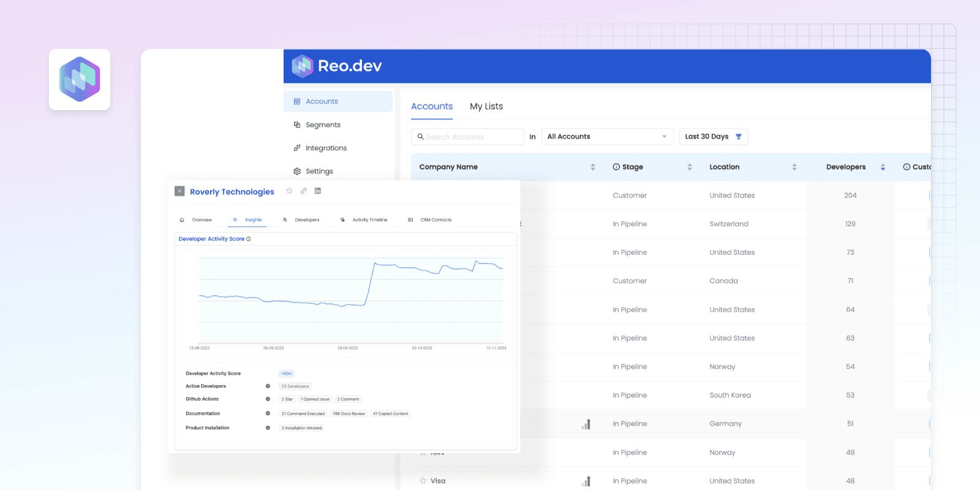Star Roverly Technologies as favorite
This screenshot has width=980, height=490.
coord(290,191)
